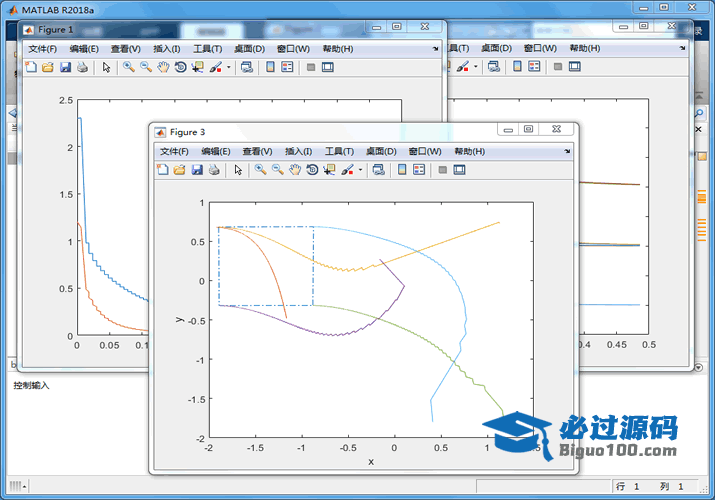Show Plot Tools and dock icon in Figure 3
The image size is (715, 500).
pyautogui.click(x=459, y=170)
